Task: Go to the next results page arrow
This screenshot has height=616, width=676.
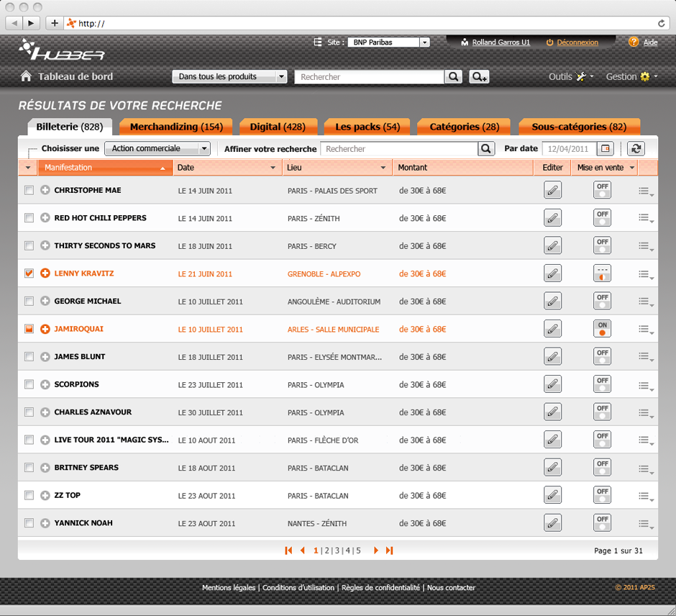Action: click(x=376, y=551)
